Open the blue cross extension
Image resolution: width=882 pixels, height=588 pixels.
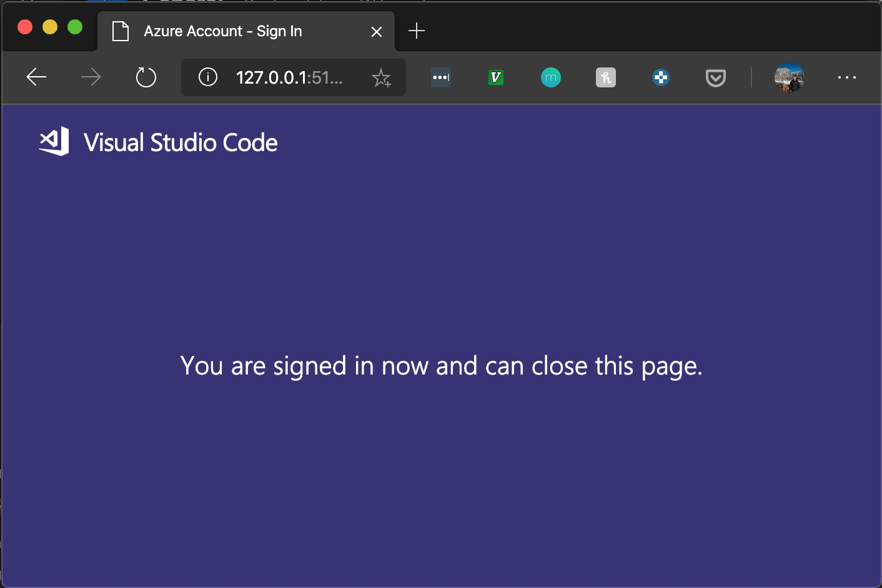[x=661, y=77]
